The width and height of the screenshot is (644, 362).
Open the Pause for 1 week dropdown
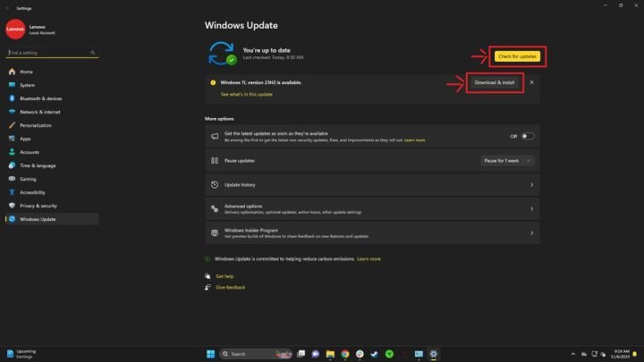(507, 160)
